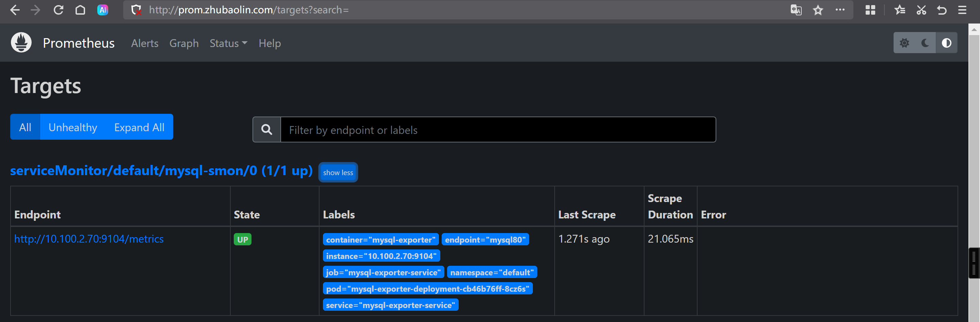
Task: Go back using browser back arrow
Action: 15,10
